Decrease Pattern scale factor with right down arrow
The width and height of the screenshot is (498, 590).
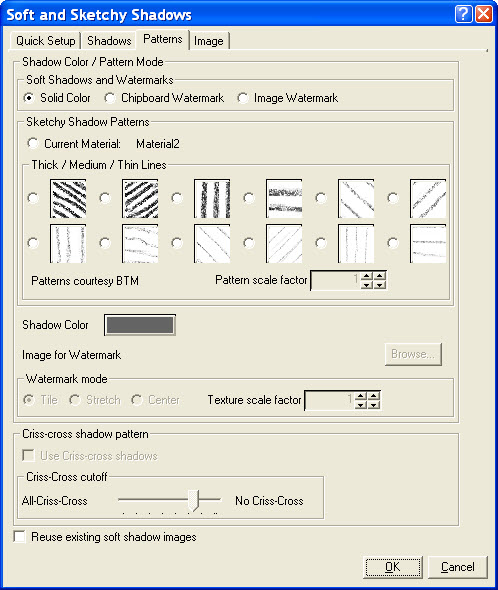pos(380,285)
